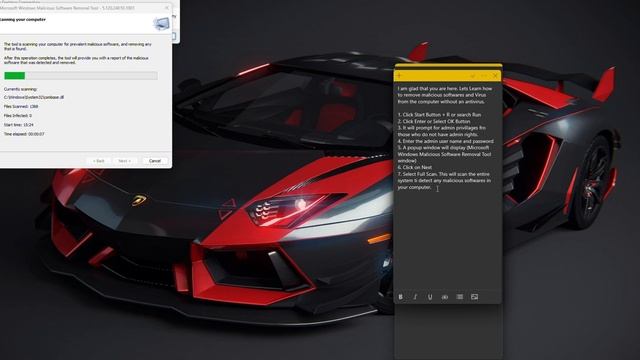
Task: Toggle strikethrough formatting in the sticky note
Action: tap(445, 297)
